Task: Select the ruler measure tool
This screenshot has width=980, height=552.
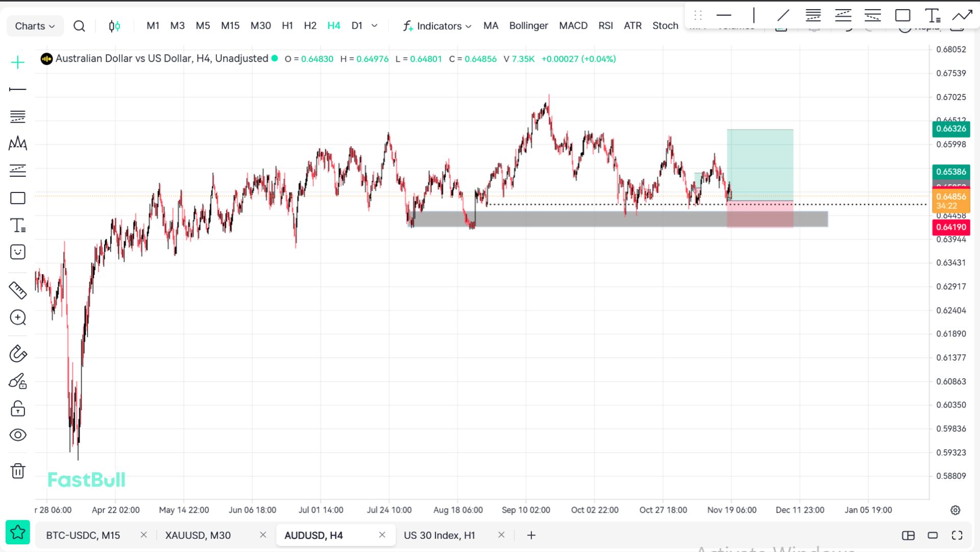Action: [18, 290]
